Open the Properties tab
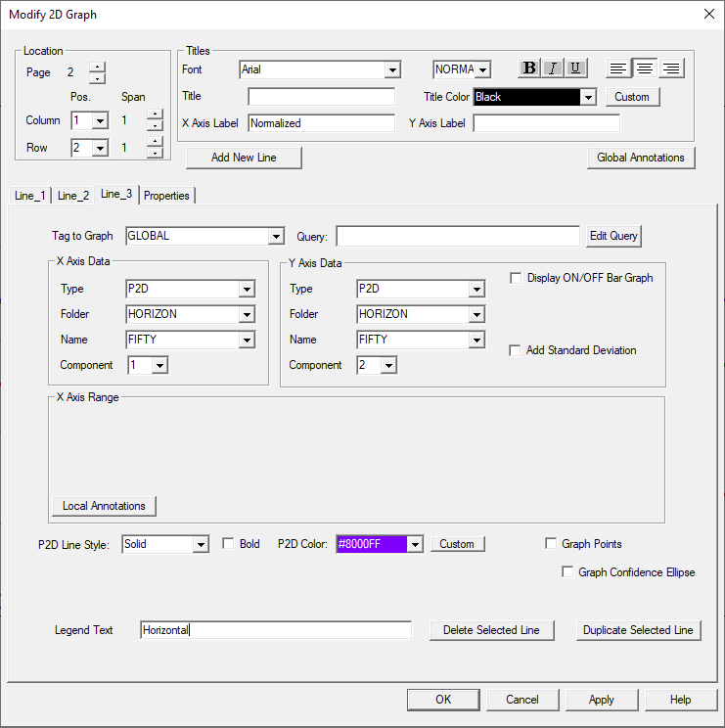 tap(166, 196)
